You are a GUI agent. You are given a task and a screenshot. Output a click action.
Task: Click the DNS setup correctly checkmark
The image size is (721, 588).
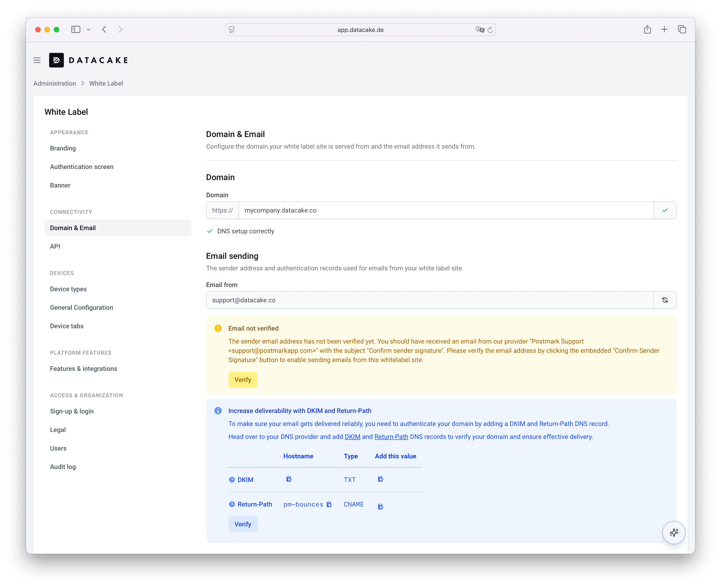[x=210, y=231]
